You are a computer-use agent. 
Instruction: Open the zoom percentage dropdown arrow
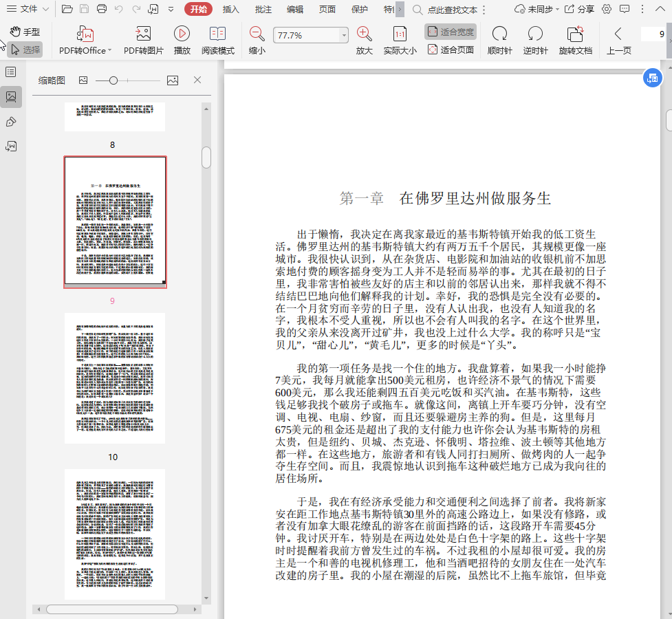click(344, 35)
